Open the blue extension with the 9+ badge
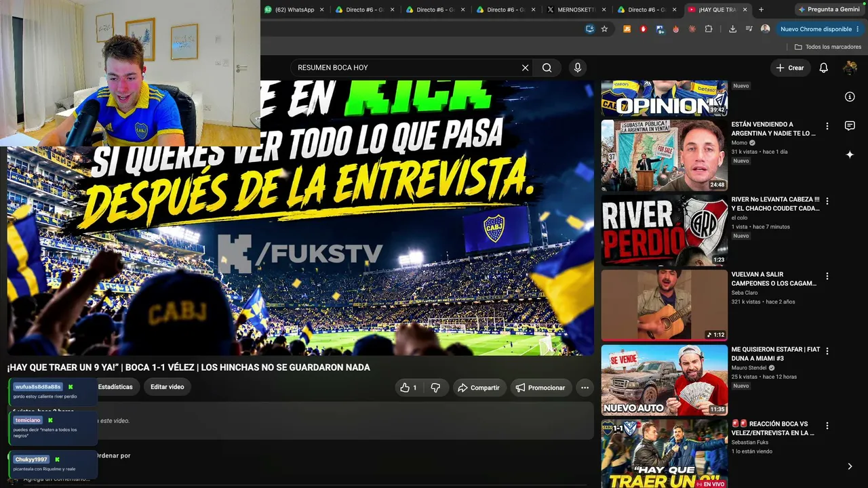Image resolution: width=868 pixels, height=488 pixels. point(660,29)
